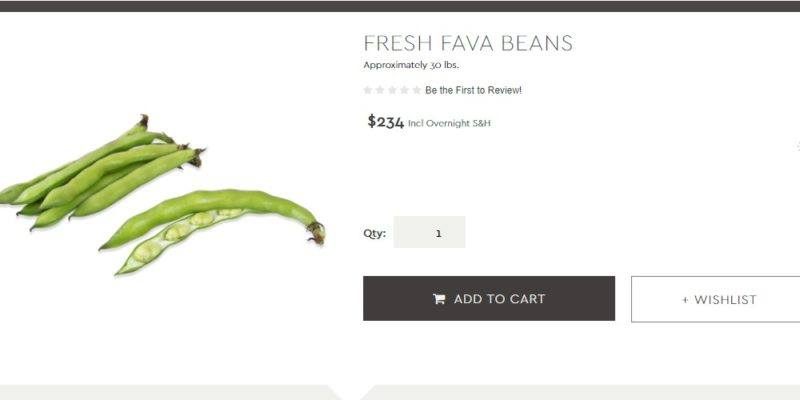This screenshot has width=800, height=400.
Task: Click the loading spinner icon at right edge
Action: coord(797,146)
